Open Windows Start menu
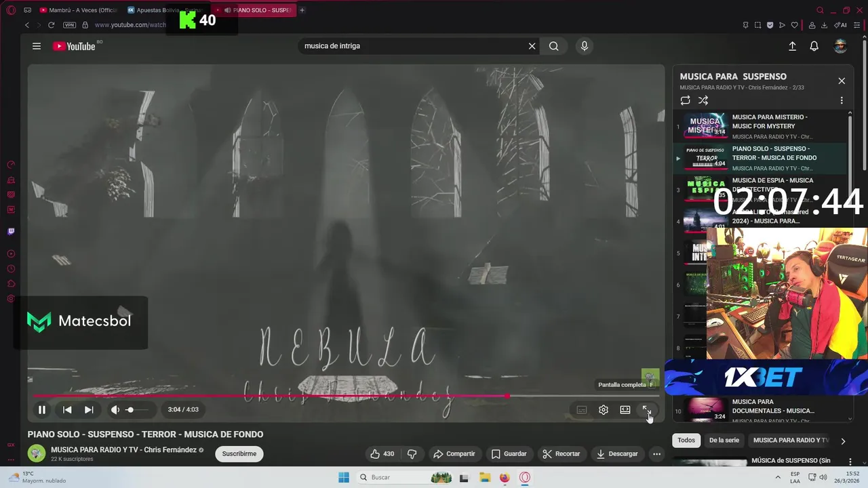The width and height of the screenshot is (868, 488). point(344,477)
